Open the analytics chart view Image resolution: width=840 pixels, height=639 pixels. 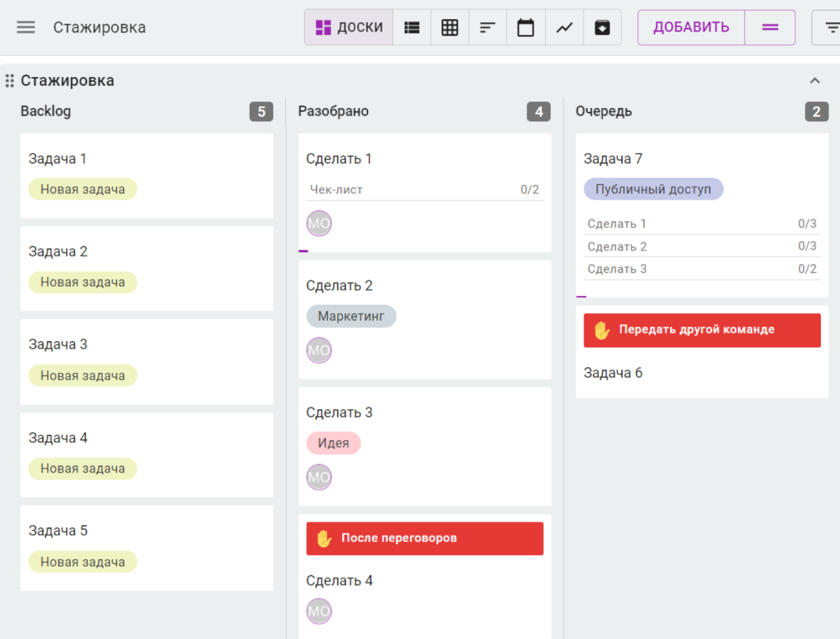(564, 27)
